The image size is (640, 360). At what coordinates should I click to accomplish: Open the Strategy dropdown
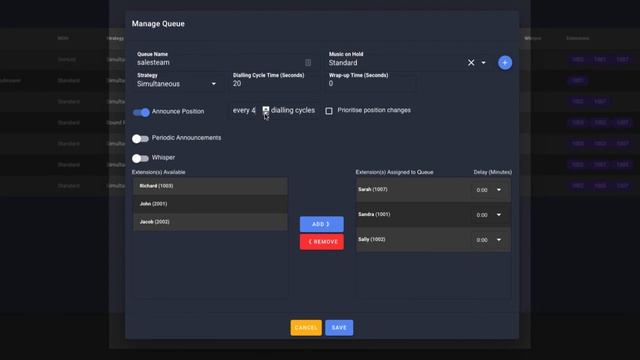(x=177, y=84)
